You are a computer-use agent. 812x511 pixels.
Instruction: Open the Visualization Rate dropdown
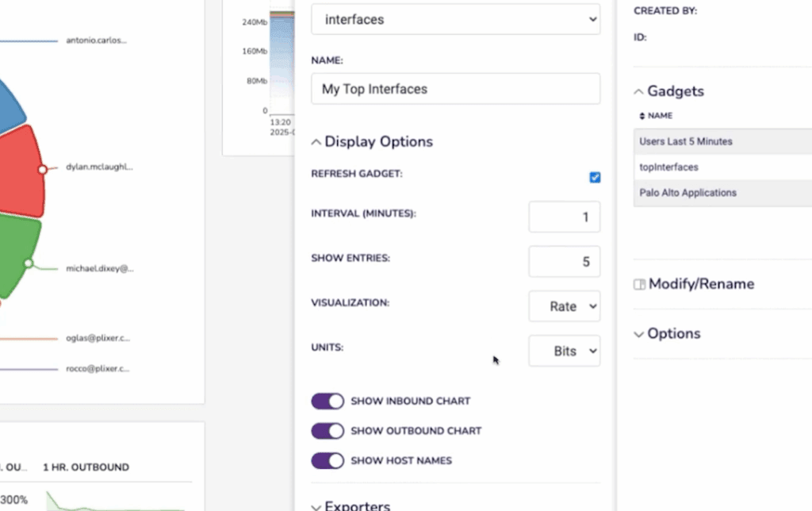pos(564,306)
